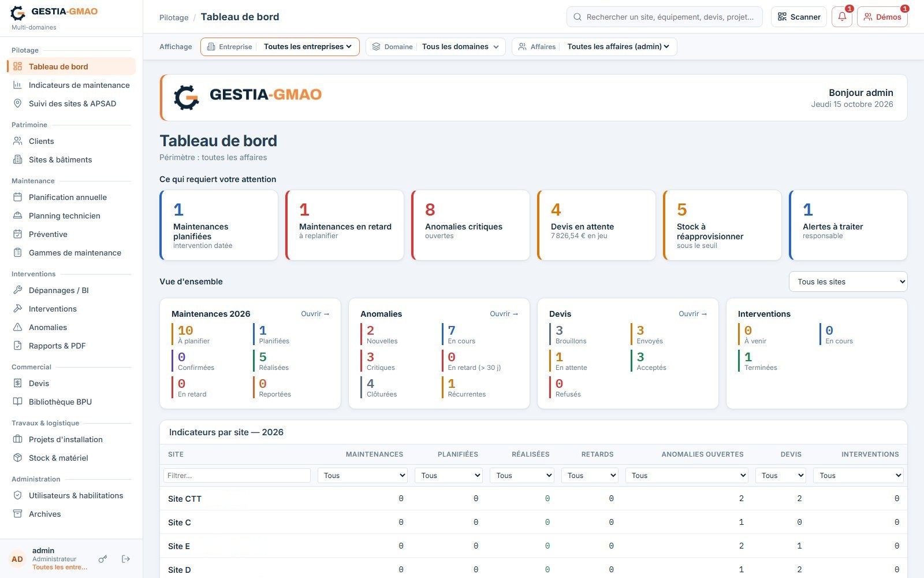
Task: Click the Bibliothèque BPU book icon
Action: pos(18,402)
